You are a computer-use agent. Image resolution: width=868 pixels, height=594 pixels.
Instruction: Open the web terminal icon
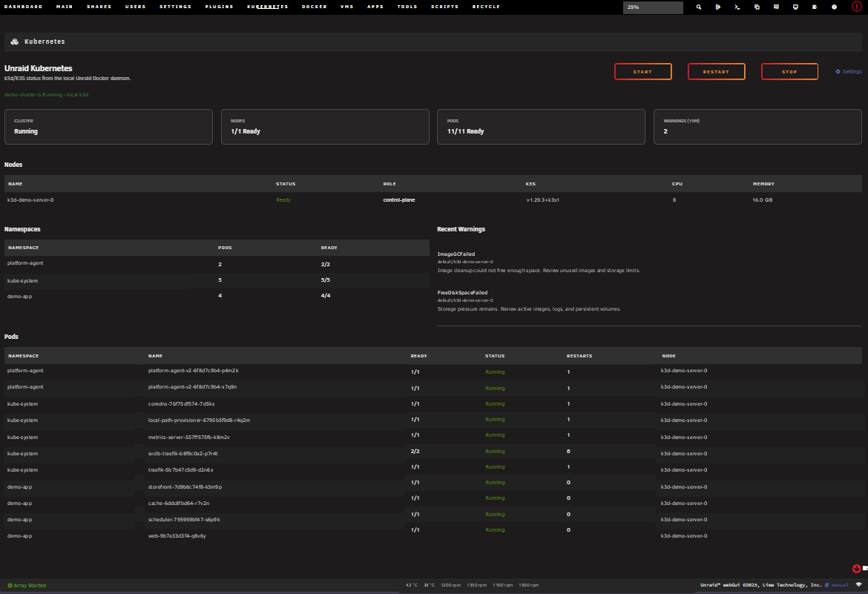(737, 7)
